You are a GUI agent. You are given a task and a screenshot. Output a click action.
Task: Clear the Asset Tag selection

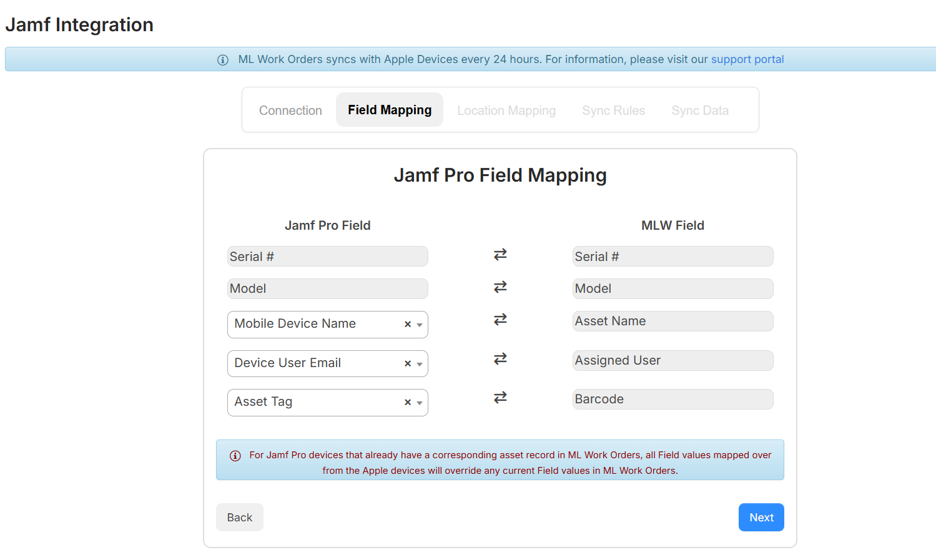coord(408,403)
